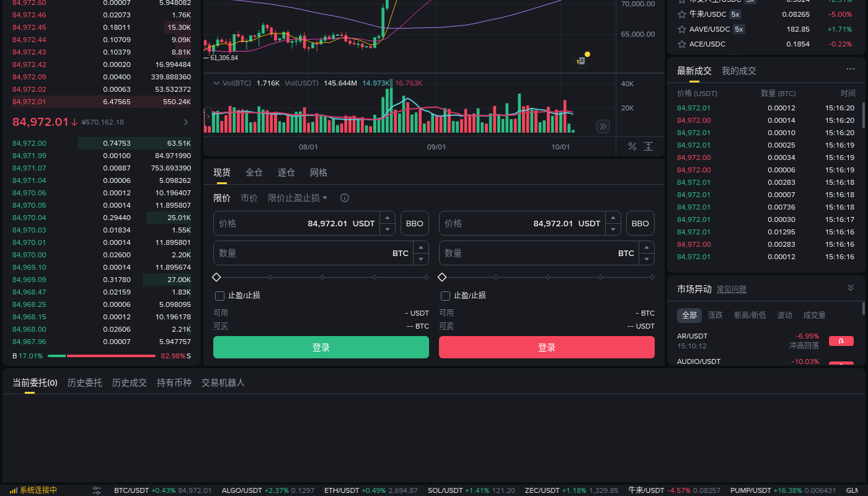Switch to the 全仓 margin tab
Image resolution: width=868 pixels, height=496 pixels.
(254, 172)
